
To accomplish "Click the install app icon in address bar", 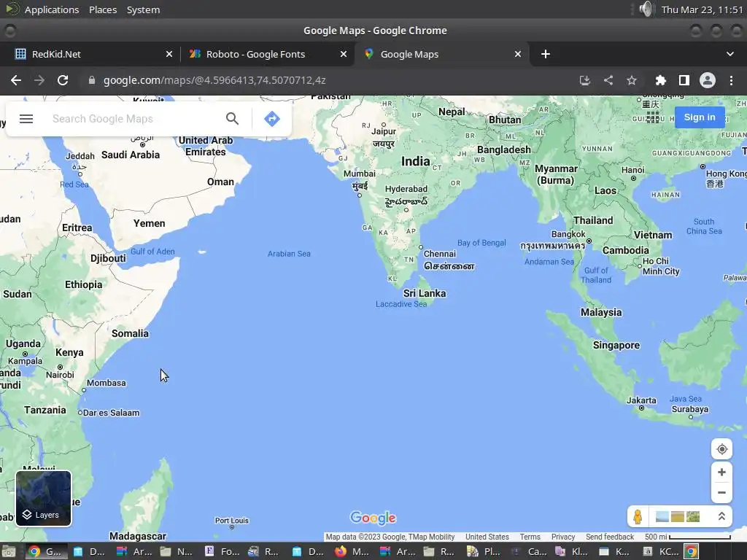I will point(584,80).
